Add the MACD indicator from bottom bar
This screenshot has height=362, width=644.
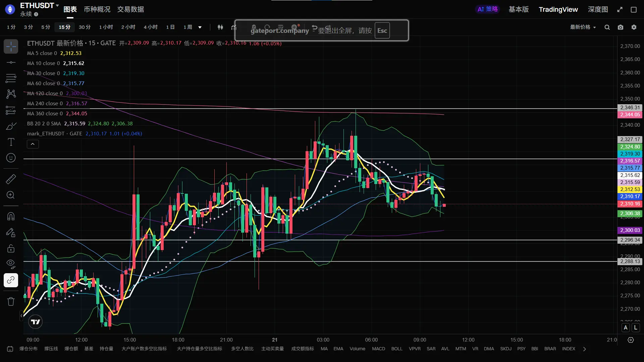[x=378, y=349]
